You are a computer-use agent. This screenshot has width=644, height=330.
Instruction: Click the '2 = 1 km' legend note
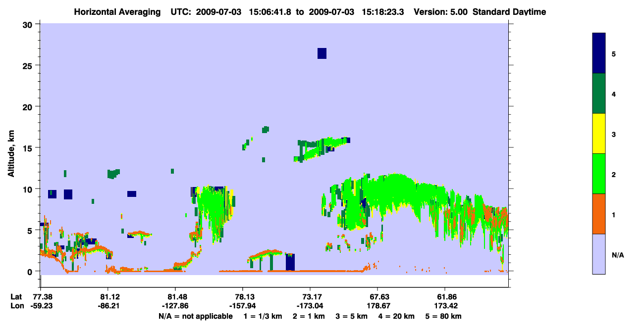pyautogui.click(x=309, y=316)
